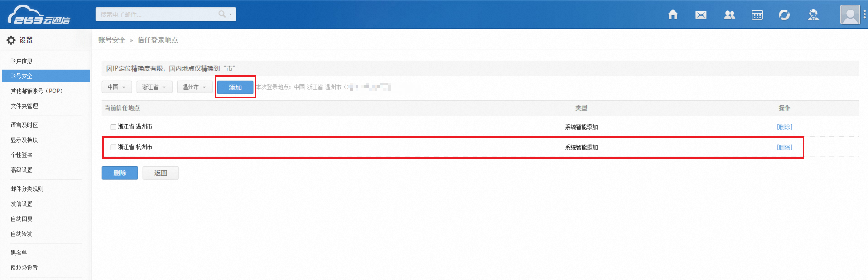Check the 浙江省 温州市 checkbox
This screenshot has height=280, width=868.
coord(113,127)
